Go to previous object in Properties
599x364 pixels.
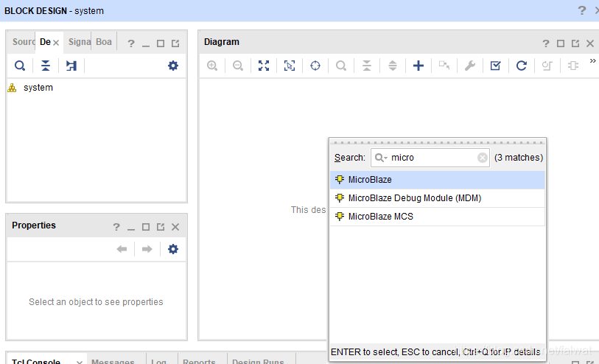pyautogui.click(x=122, y=249)
